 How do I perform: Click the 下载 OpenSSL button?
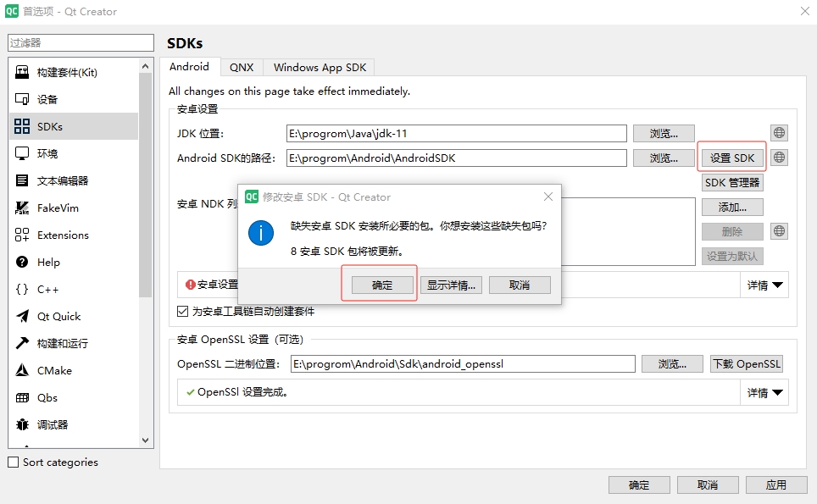click(x=747, y=363)
